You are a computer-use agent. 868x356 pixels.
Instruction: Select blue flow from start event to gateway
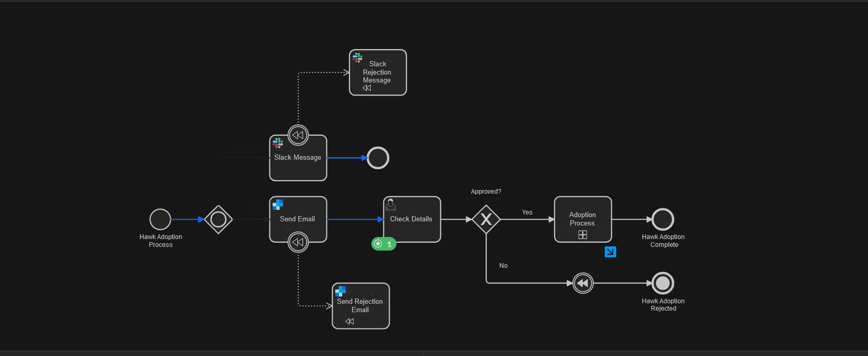(187, 219)
